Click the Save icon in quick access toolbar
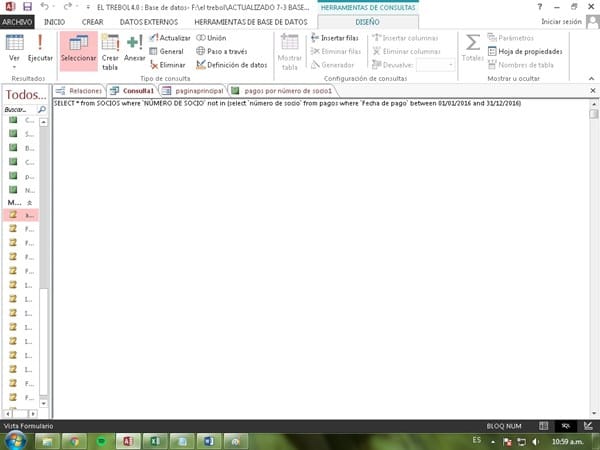This screenshot has width=600, height=450. click(x=27, y=7)
